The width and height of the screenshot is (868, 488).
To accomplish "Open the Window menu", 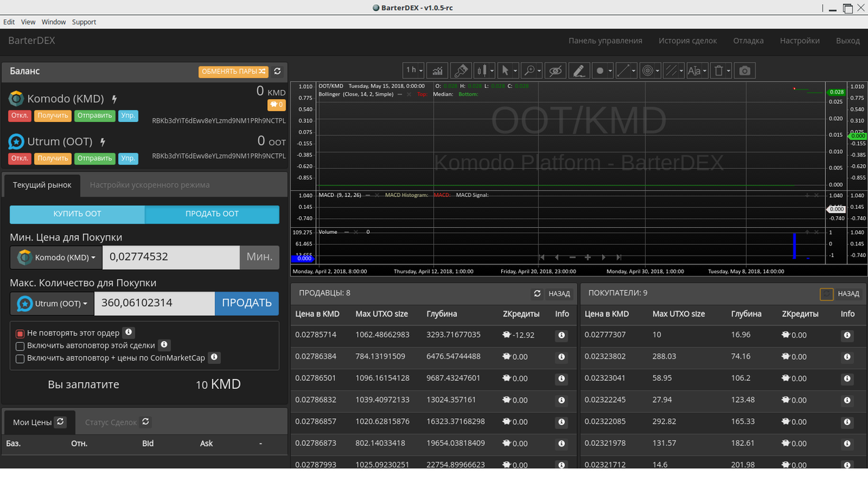I will [x=54, y=22].
